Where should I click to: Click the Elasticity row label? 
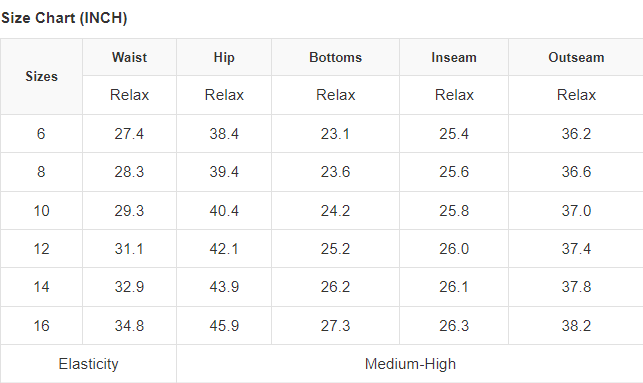[89, 364]
